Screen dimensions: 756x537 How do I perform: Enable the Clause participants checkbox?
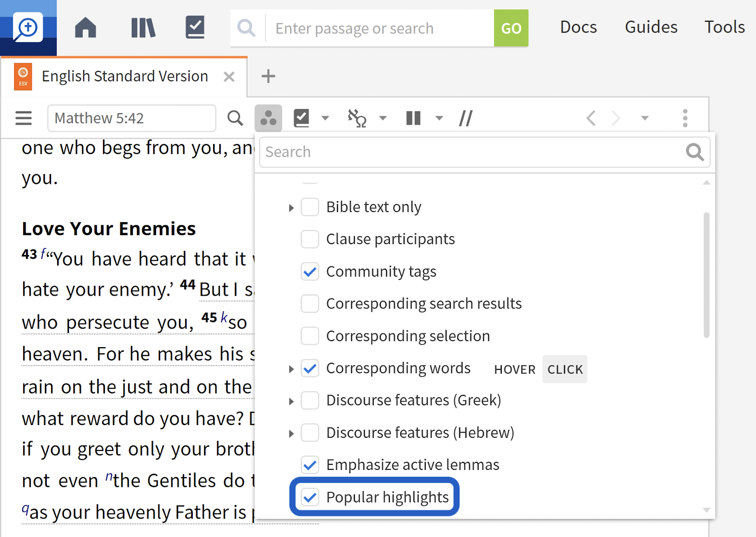click(310, 239)
